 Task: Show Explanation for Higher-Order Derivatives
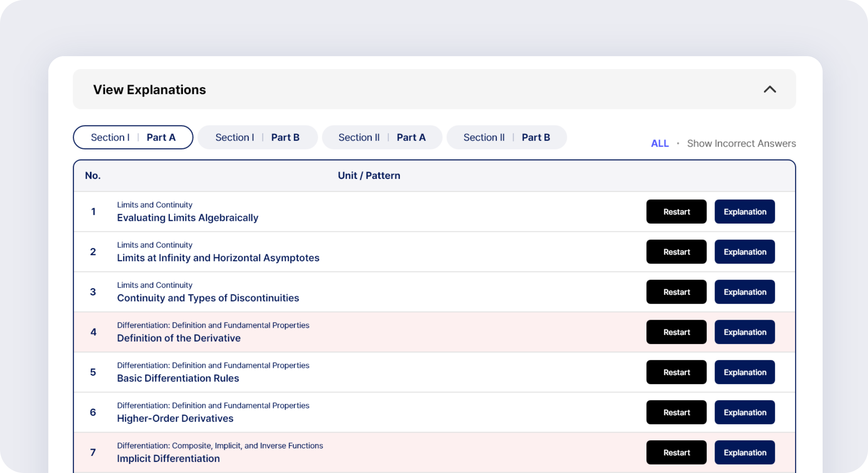coord(745,413)
